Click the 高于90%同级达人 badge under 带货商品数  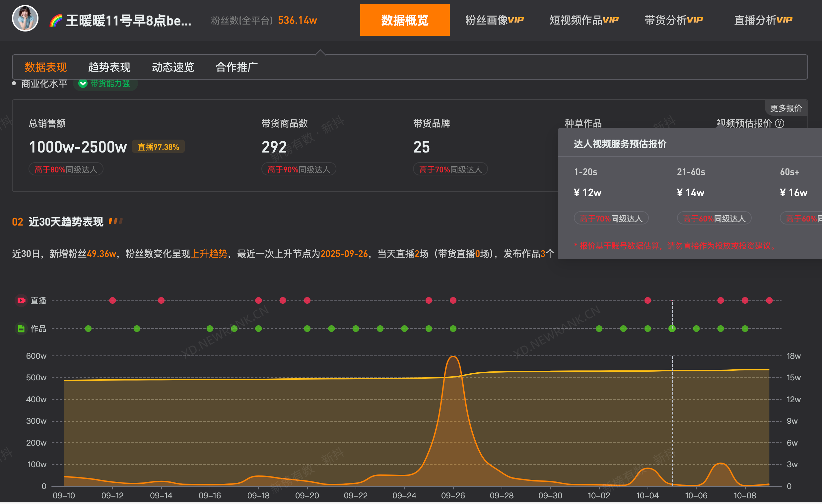pyautogui.click(x=299, y=169)
